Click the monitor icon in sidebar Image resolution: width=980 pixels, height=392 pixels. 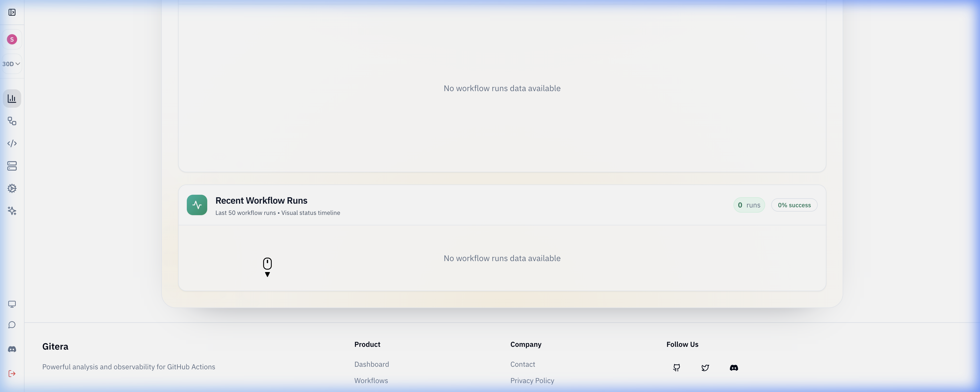tap(12, 304)
